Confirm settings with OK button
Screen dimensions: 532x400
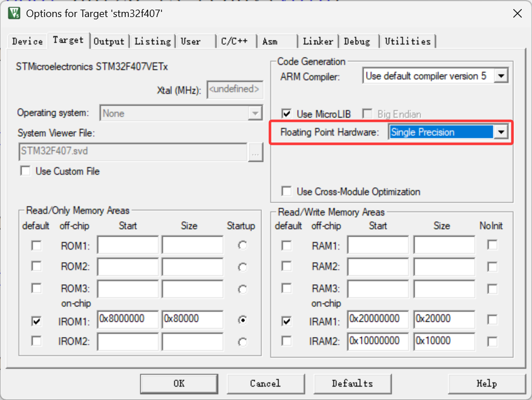179,384
